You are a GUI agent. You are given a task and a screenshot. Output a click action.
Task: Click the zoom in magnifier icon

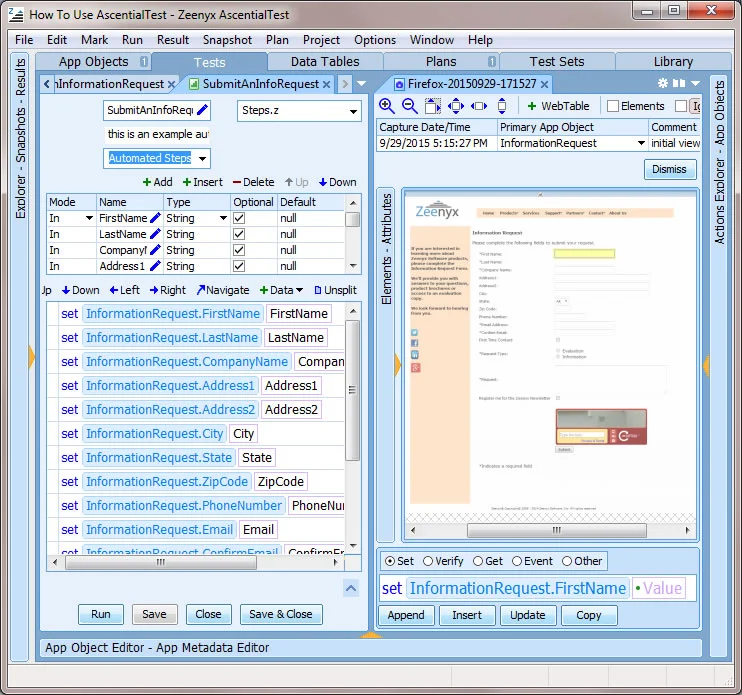click(x=387, y=106)
